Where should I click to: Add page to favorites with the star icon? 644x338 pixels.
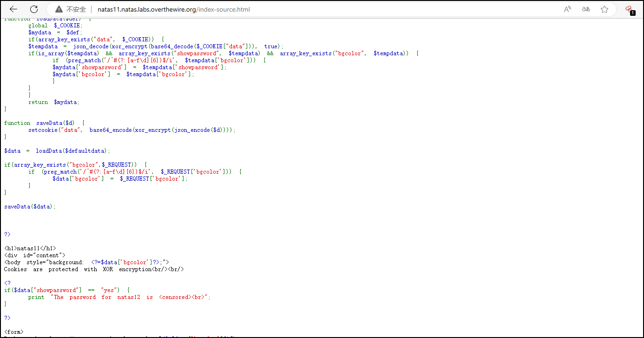[605, 9]
